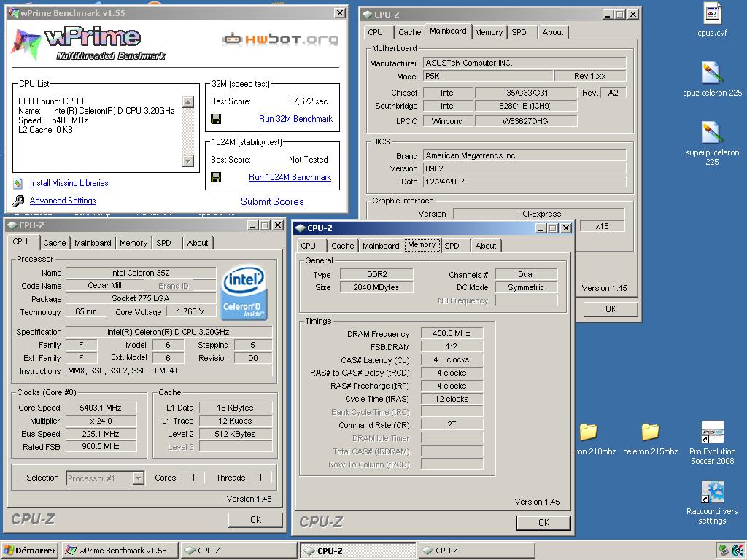Click the Channels # Dual value
This screenshot has width=747, height=560.
pyautogui.click(x=526, y=274)
